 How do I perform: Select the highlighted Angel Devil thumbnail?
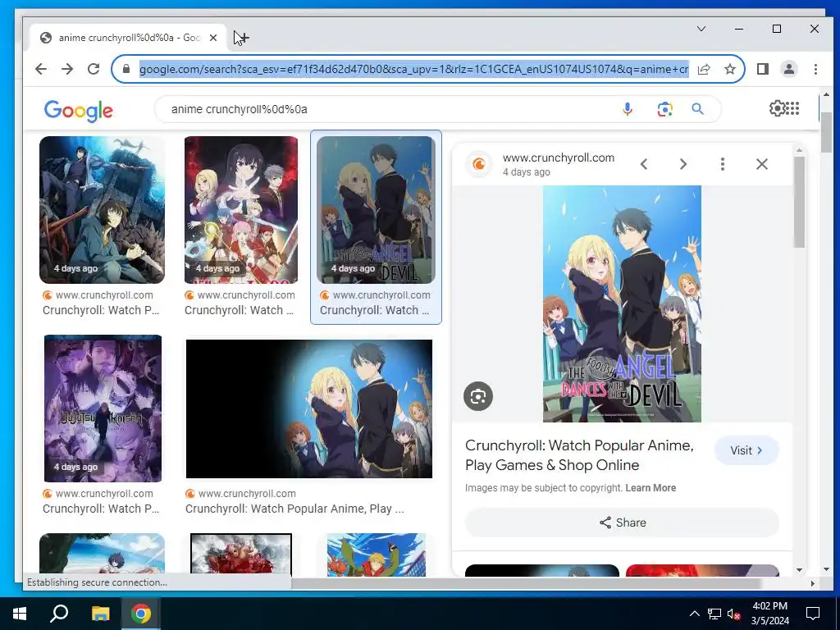[376, 209]
